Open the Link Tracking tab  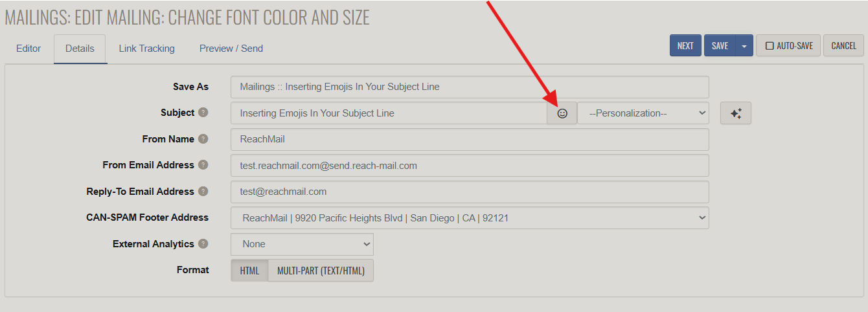pos(146,49)
